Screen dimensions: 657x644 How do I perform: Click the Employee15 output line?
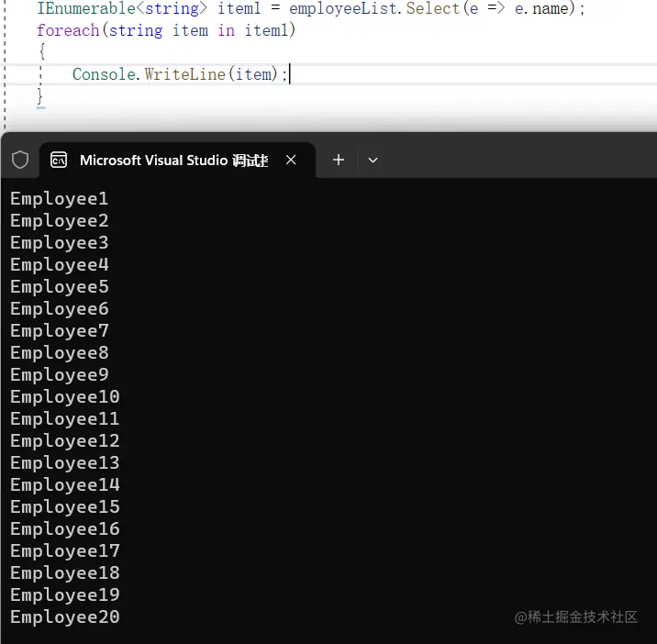coord(65,506)
